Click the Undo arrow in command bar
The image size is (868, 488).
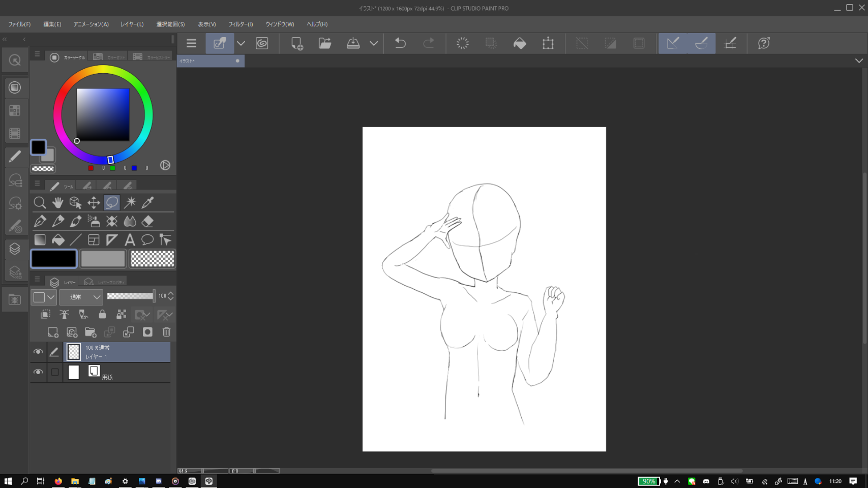(400, 43)
